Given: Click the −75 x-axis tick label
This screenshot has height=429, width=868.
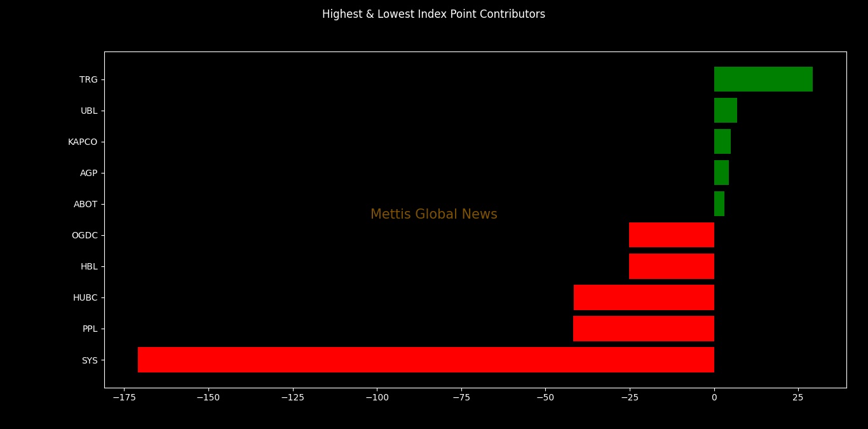Looking at the screenshot, I should pos(461,398).
